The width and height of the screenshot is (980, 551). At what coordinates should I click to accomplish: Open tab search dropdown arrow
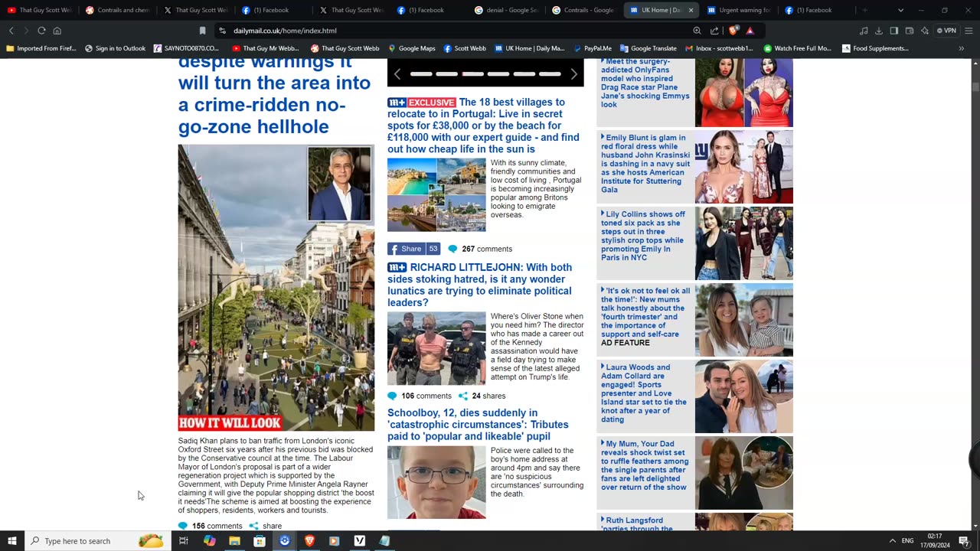click(x=900, y=10)
